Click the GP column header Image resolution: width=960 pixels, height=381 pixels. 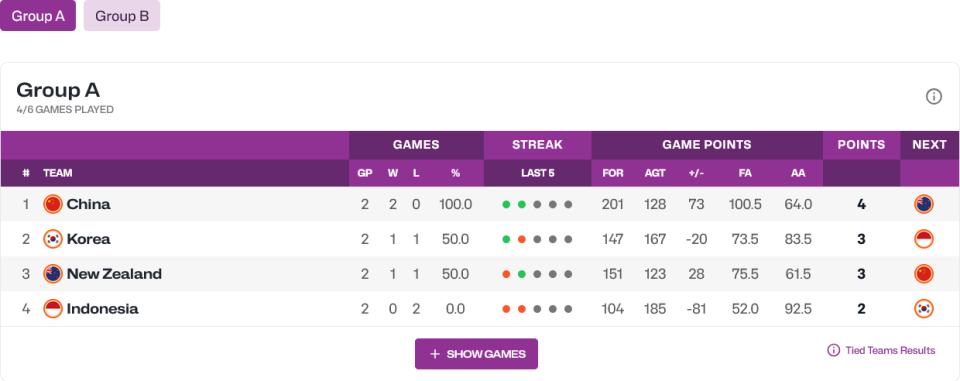pos(365,173)
